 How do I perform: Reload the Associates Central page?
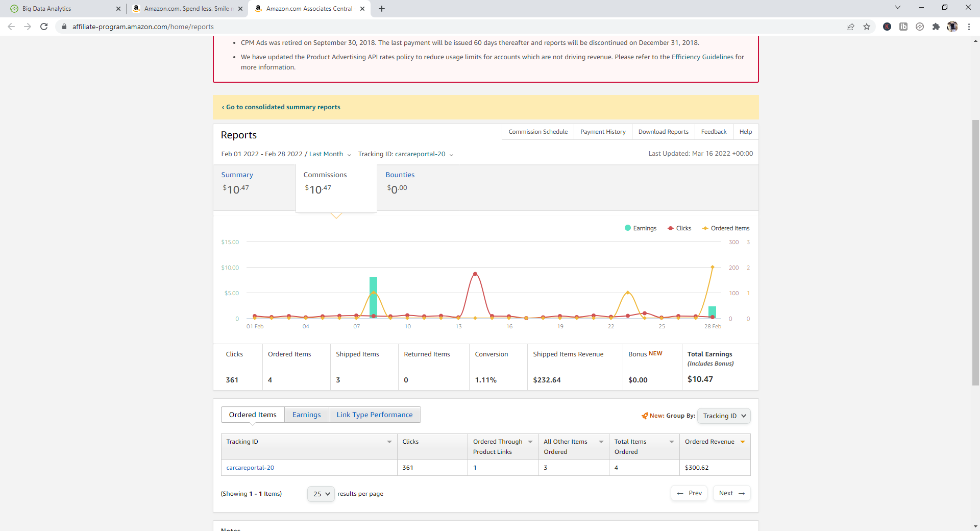tap(44, 27)
